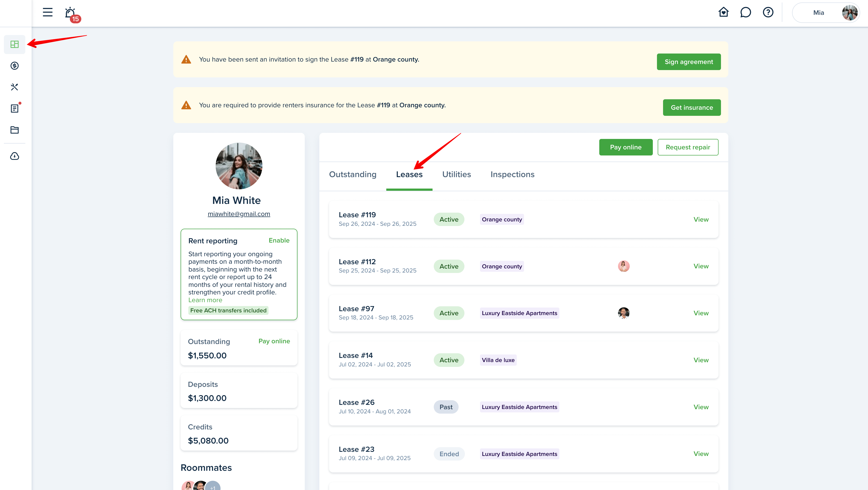Open the hamburger navigation menu

47,12
